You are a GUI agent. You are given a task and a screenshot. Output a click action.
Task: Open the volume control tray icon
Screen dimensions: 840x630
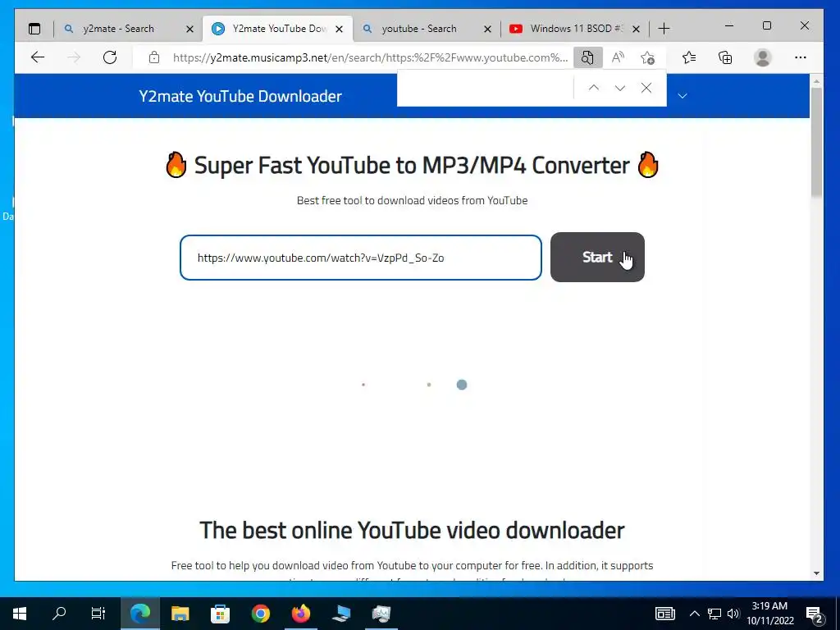point(733,614)
